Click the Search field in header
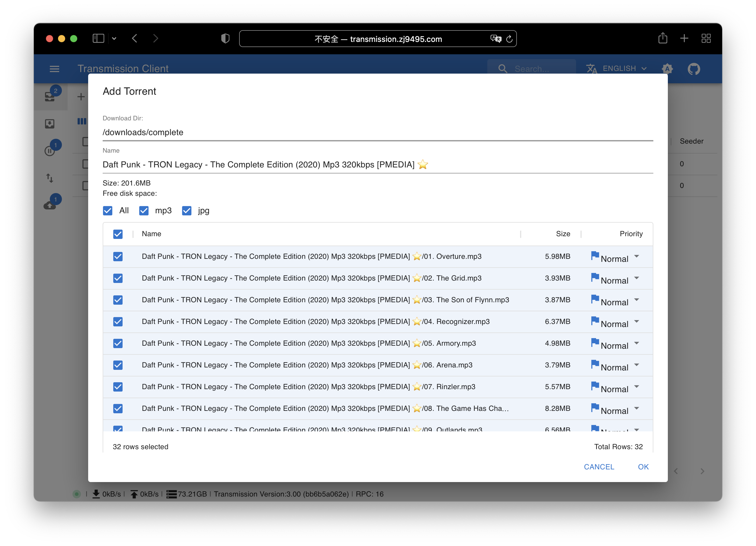The width and height of the screenshot is (756, 546). (x=532, y=68)
